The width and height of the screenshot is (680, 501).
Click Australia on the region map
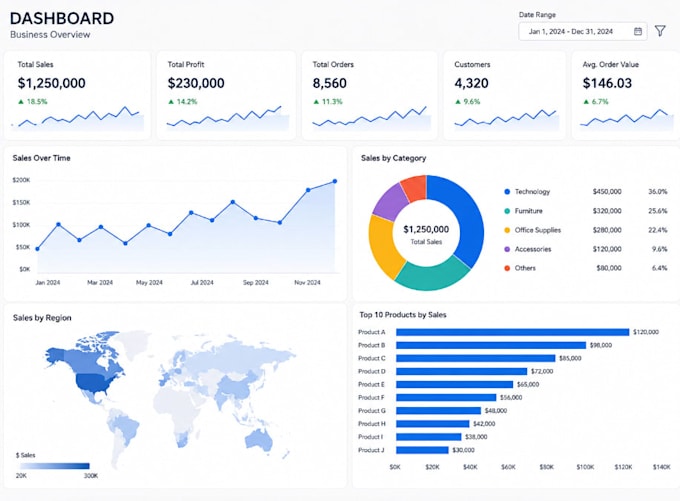pyautogui.click(x=259, y=439)
